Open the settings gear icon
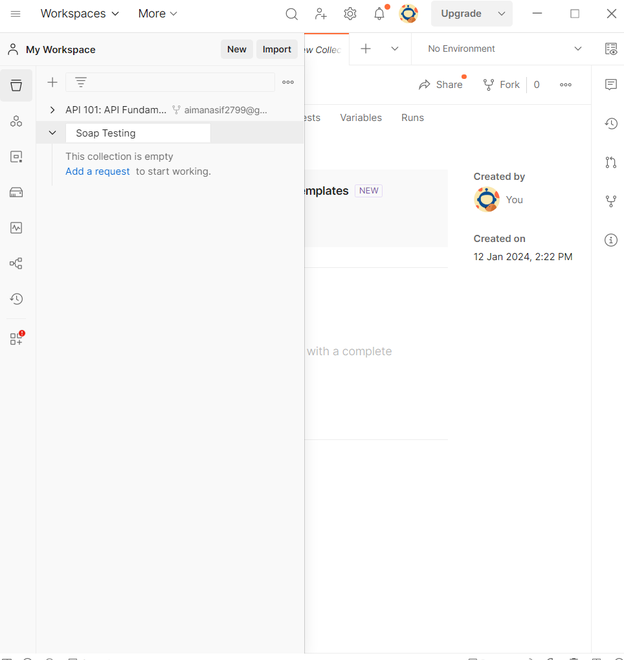The image size is (624, 660). [350, 14]
